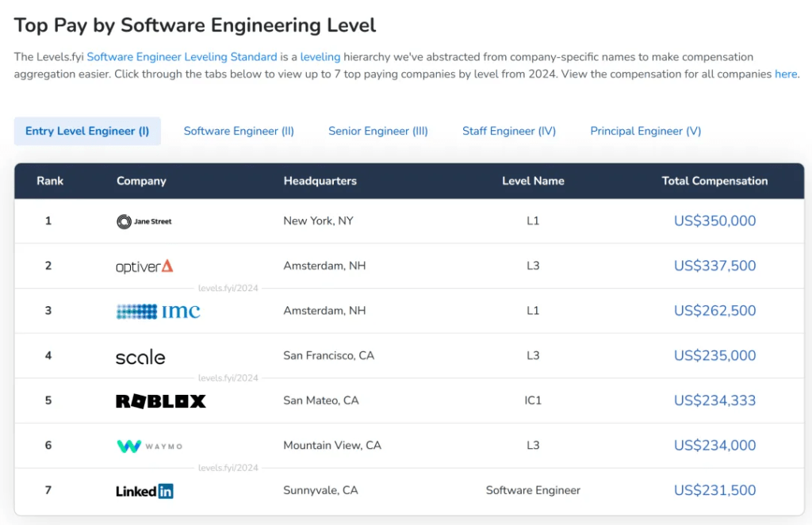Click rank number 3 in the table

48,311
